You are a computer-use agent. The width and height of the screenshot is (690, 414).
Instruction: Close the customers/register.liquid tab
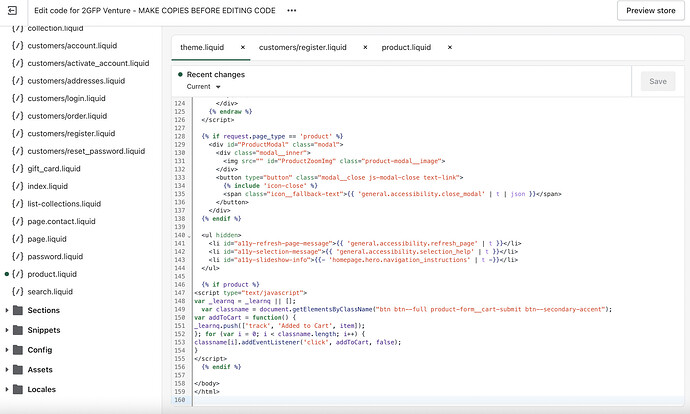[365, 47]
